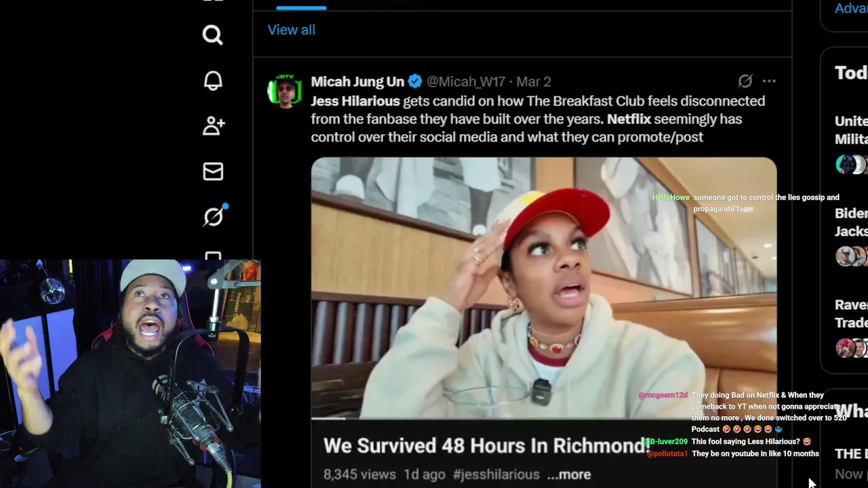
Task: Click the Jess Hilarious bold keyword in post
Action: 355,101
